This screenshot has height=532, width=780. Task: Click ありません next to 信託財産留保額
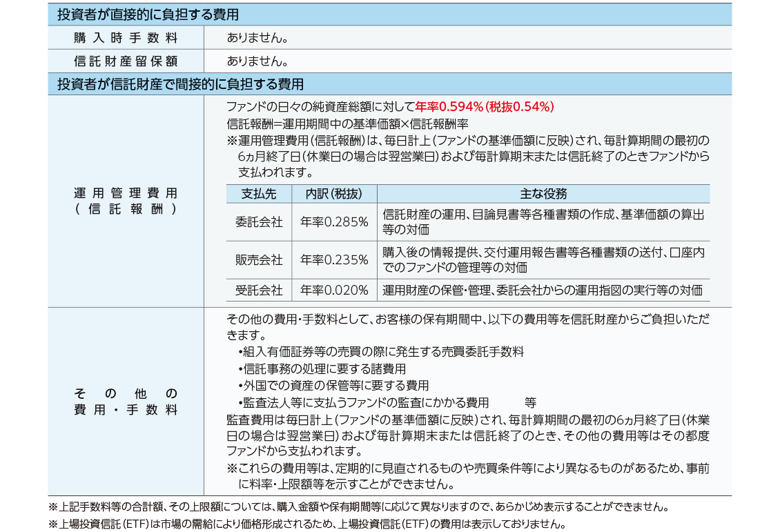(257, 61)
